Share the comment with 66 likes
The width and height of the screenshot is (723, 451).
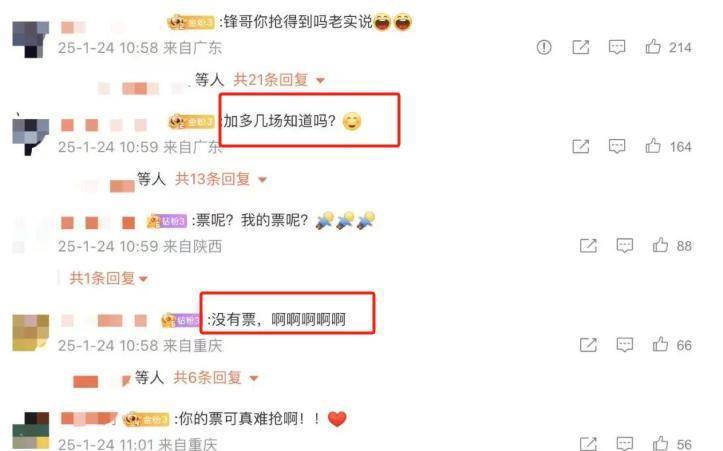[588, 345]
